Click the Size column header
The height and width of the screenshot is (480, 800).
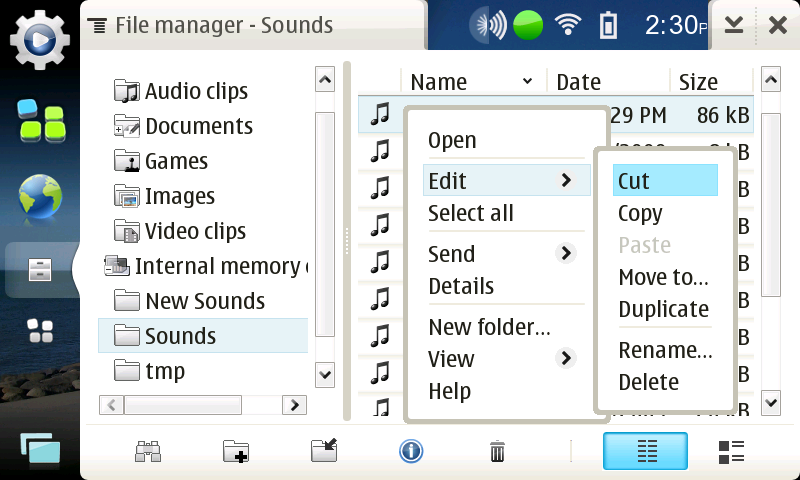pyautogui.click(x=698, y=81)
